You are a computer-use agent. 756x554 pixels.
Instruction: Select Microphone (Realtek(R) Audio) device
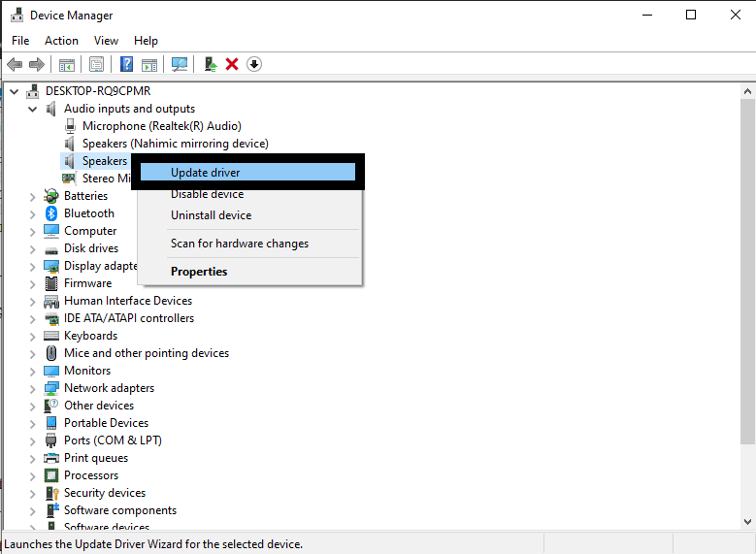coord(161,126)
